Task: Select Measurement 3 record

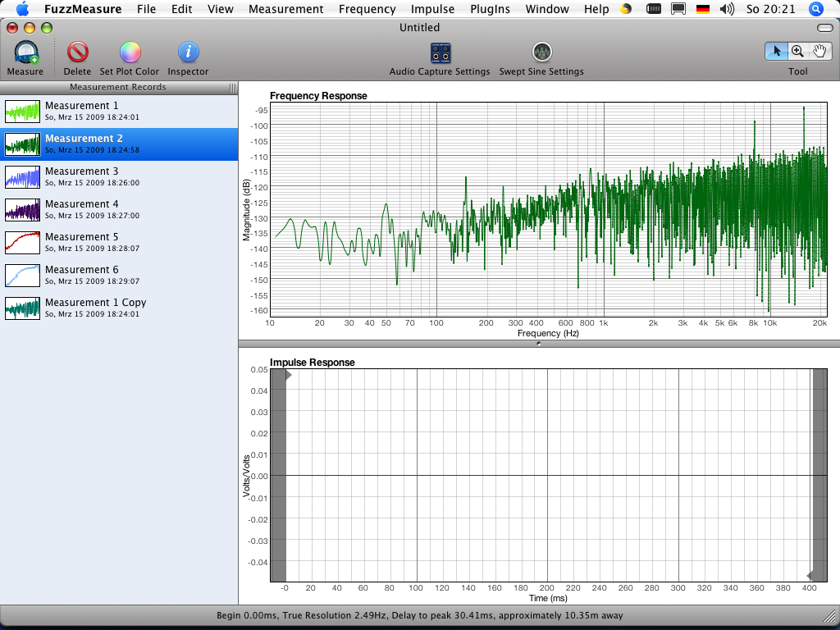Action: [x=119, y=177]
